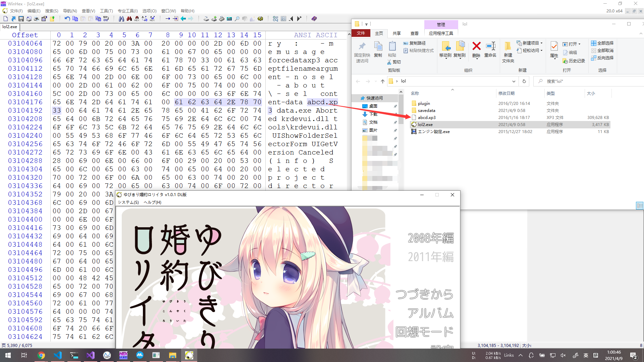The height and width of the screenshot is (362, 644).
Task: Open WinHex 搜索(S) menu
Action: pos(52,11)
